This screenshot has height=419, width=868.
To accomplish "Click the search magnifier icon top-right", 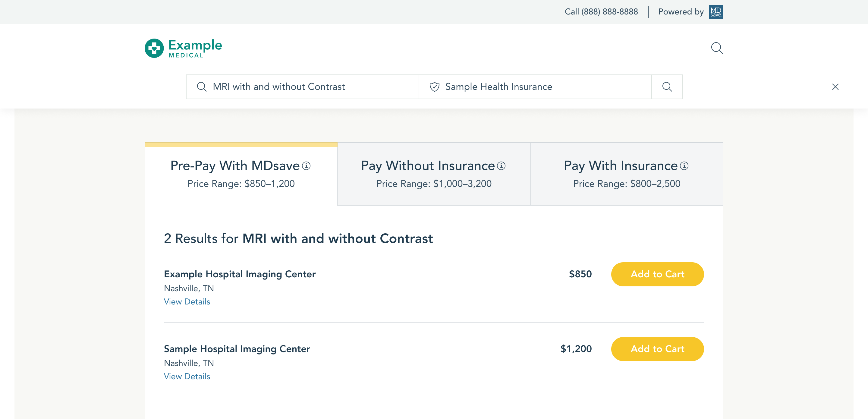I will (x=717, y=48).
